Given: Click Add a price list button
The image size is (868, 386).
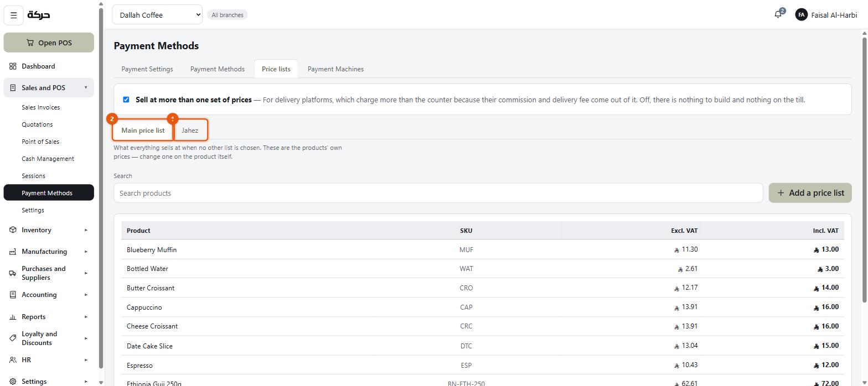Looking at the screenshot, I should (810, 193).
